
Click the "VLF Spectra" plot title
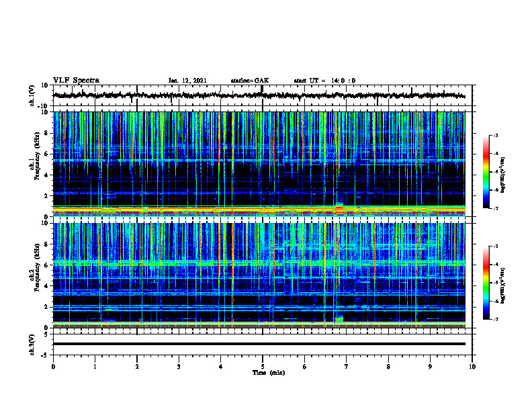coord(76,81)
